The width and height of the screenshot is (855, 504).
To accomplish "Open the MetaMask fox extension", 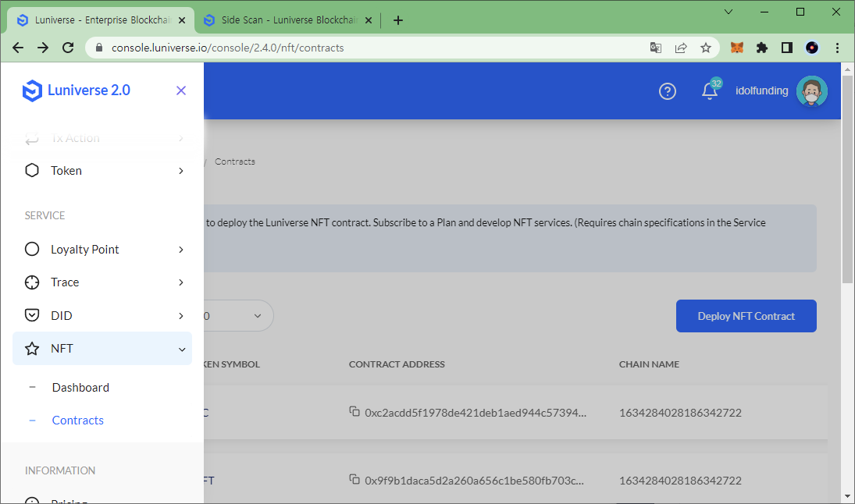I will [737, 48].
